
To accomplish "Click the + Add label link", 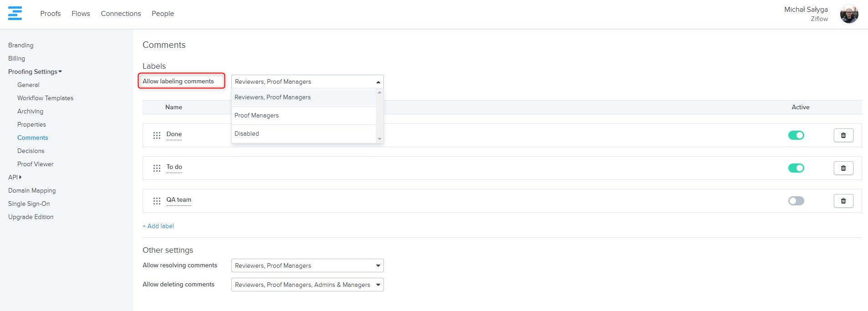I will click(158, 226).
